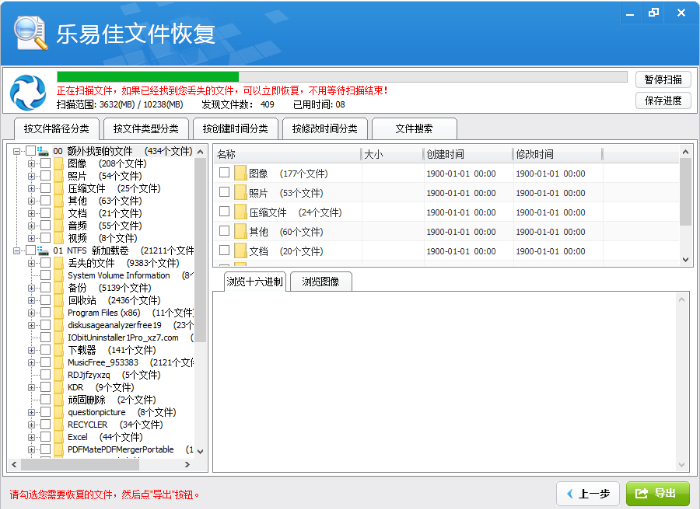Image resolution: width=700 pixels, height=509 pixels.
Task: Click the green 导出 export button
Action: [x=657, y=493]
